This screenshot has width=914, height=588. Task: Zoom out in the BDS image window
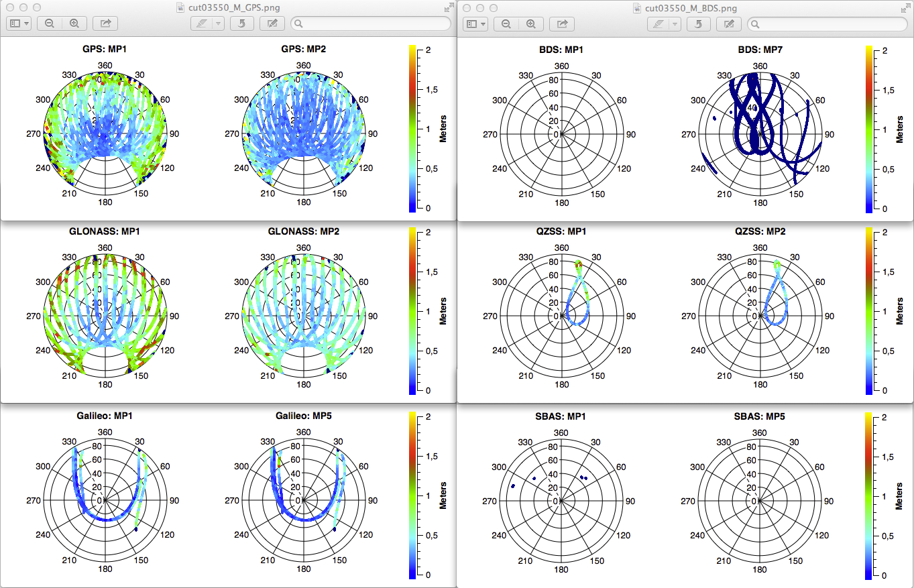tap(506, 24)
